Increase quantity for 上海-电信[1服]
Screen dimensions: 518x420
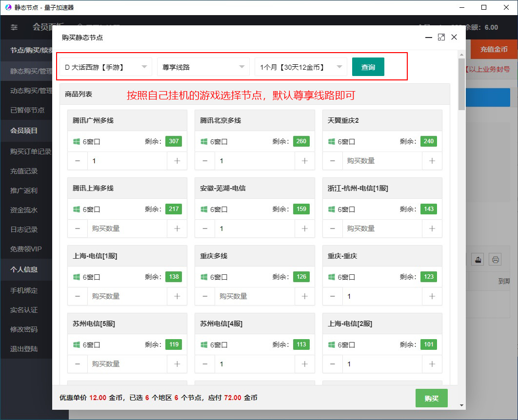[177, 296]
